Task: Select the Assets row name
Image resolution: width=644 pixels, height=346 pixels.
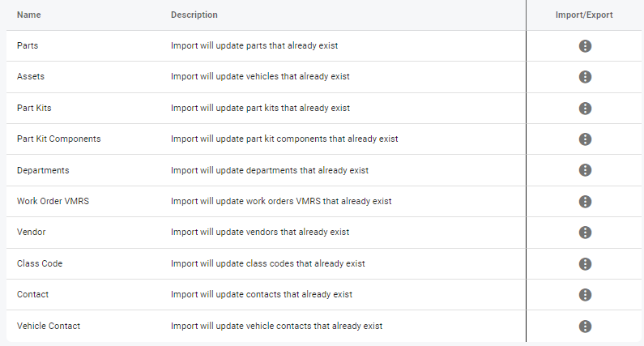Action: coord(31,77)
